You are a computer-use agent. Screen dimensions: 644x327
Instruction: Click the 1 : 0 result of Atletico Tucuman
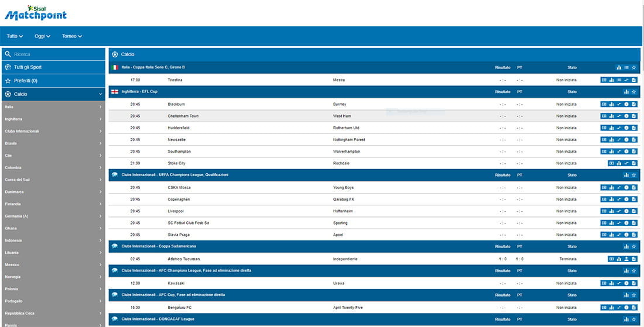click(x=503, y=259)
